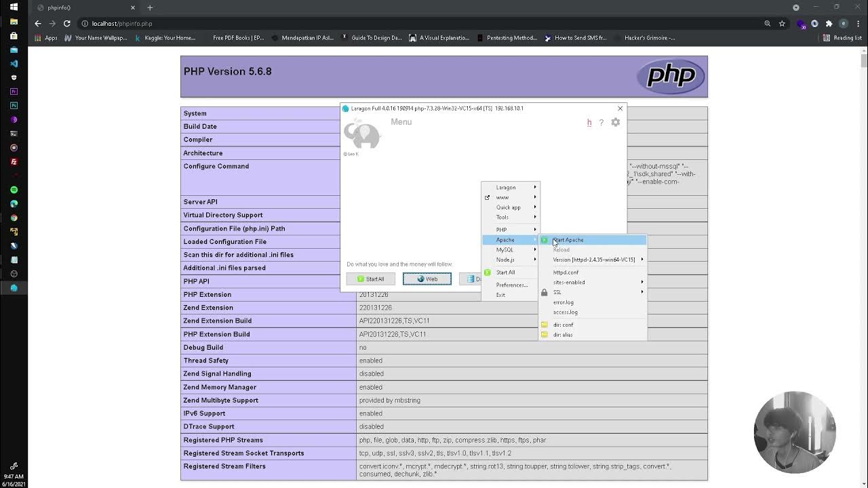Expand the SSL submenu

click(593, 292)
